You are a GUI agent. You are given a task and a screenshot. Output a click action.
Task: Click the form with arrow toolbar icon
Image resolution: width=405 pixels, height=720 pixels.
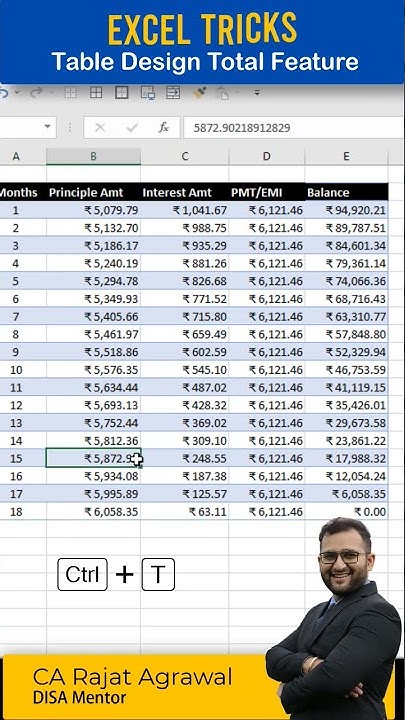coord(173,93)
